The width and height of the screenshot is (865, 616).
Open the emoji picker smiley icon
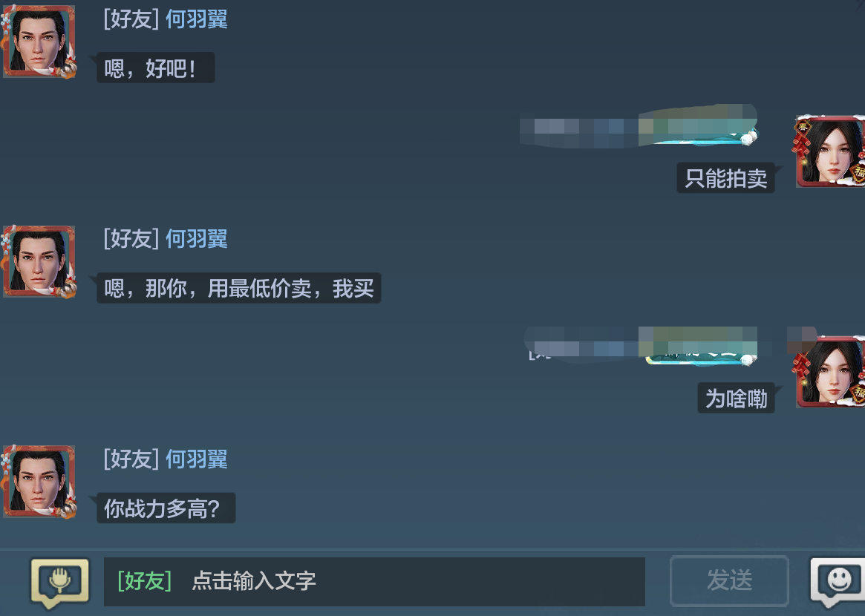[838, 582]
